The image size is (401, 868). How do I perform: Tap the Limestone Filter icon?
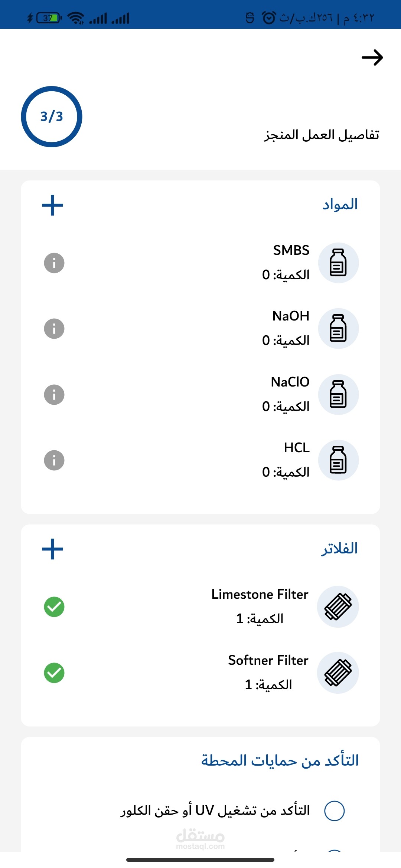pos(338,607)
